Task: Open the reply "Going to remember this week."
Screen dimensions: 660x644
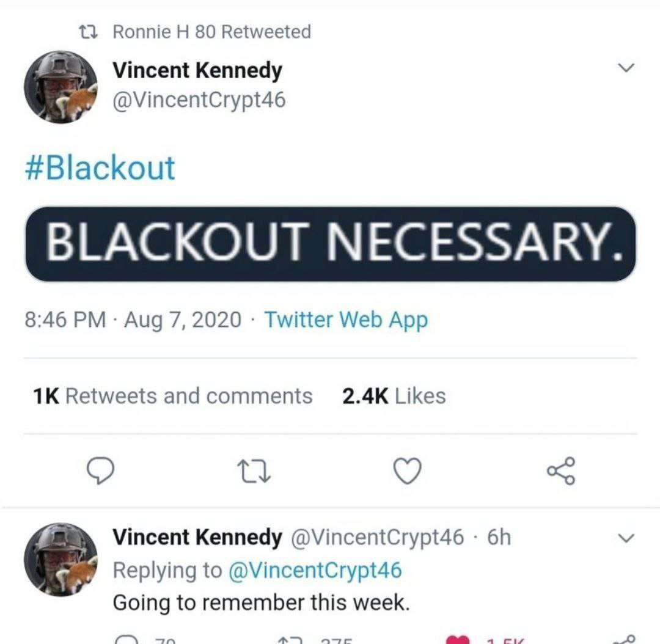Action: (260, 602)
